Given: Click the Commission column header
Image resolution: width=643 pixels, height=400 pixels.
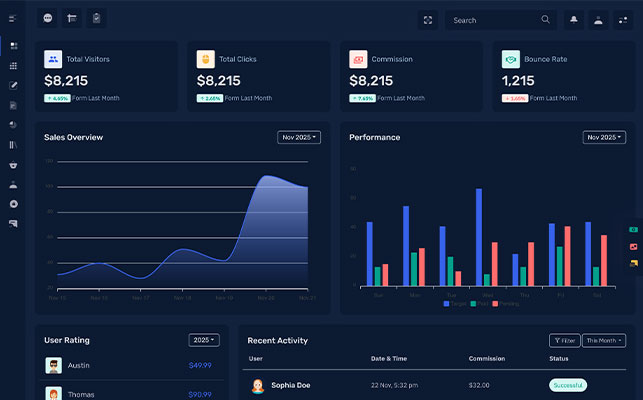Looking at the screenshot, I should tap(487, 359).
